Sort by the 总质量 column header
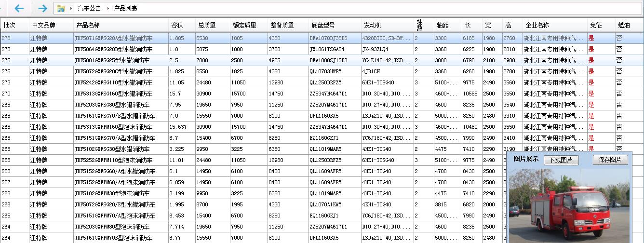644x243 pixels. (207, 26)
